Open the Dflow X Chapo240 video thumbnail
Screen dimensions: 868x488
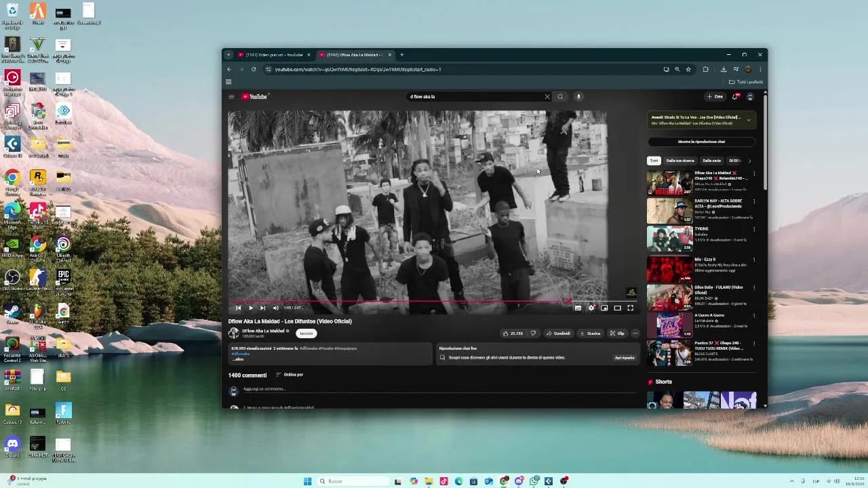click(x=669, y=182)
